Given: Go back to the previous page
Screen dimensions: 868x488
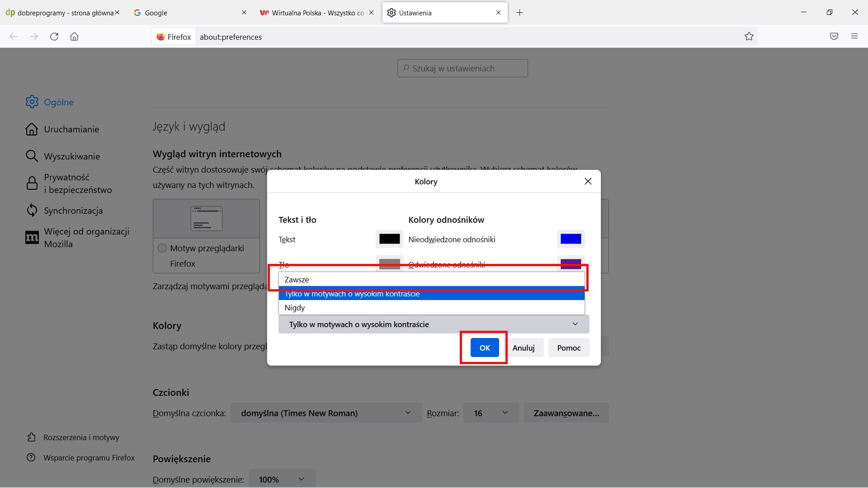Looking at the screenshot, I should coord(14,37).
